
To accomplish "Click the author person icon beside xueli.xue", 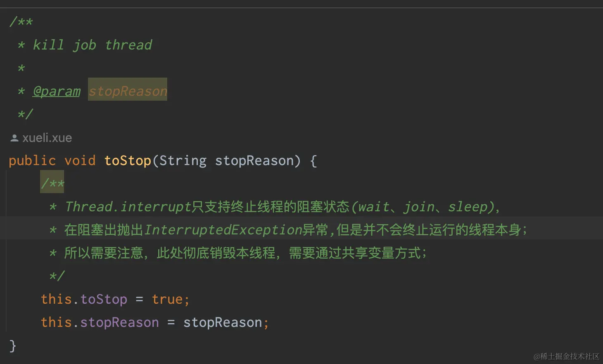I will click(x=14, y=138).
